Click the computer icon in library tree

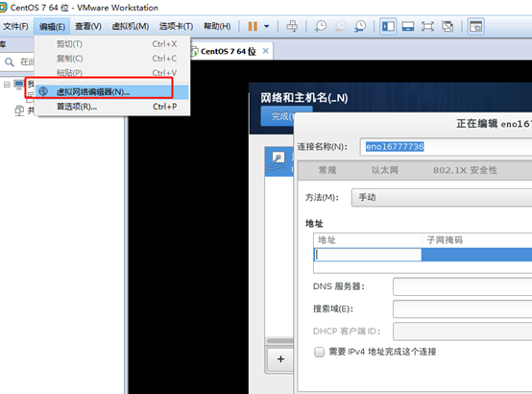coord(19,84)
